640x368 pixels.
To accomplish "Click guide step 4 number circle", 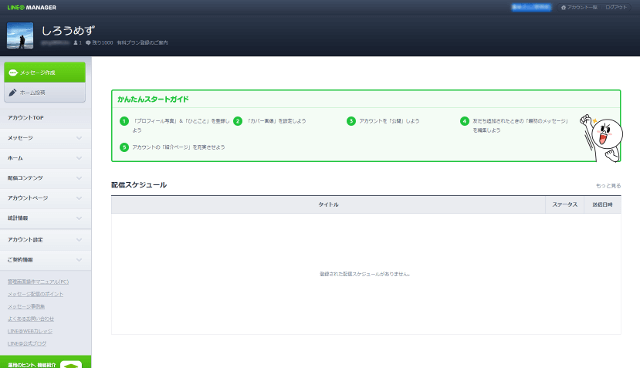I will coord(464,121).
